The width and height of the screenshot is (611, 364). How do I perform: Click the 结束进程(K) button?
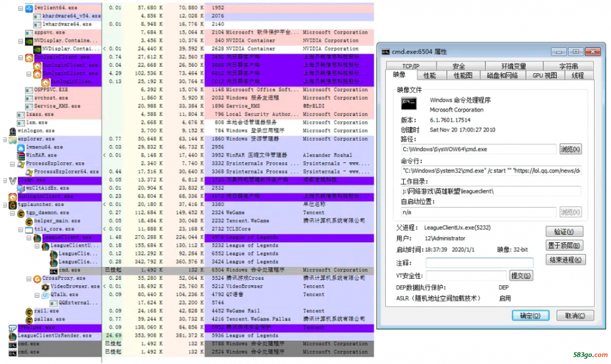566,260
